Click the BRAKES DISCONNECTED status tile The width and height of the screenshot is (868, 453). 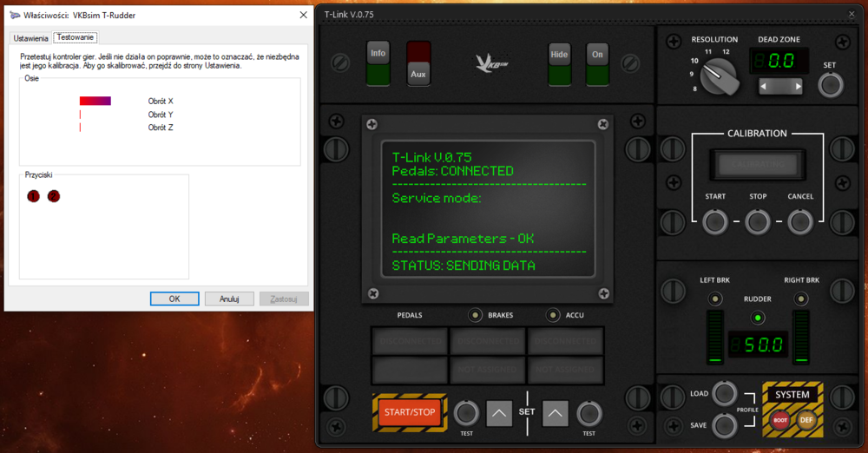pos(488,341)
